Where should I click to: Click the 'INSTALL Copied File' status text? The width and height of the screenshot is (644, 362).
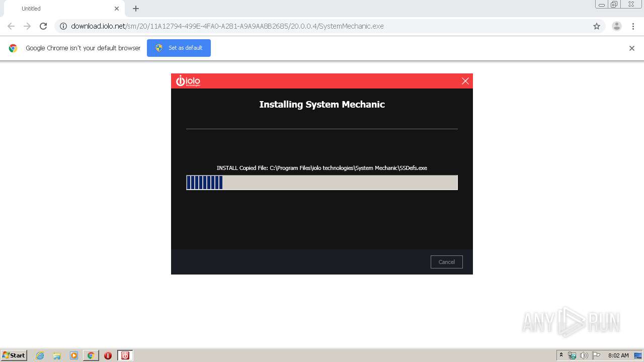322,168
